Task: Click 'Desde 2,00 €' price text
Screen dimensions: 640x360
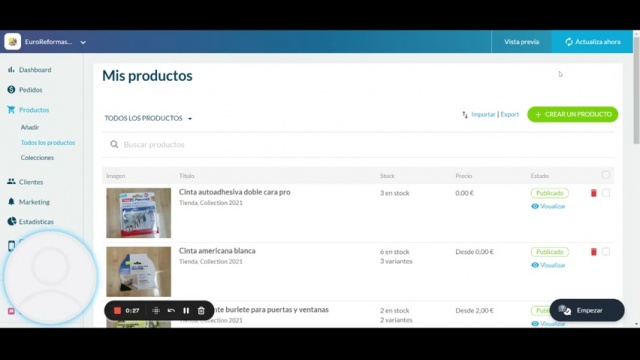Action: coord(474,311)
